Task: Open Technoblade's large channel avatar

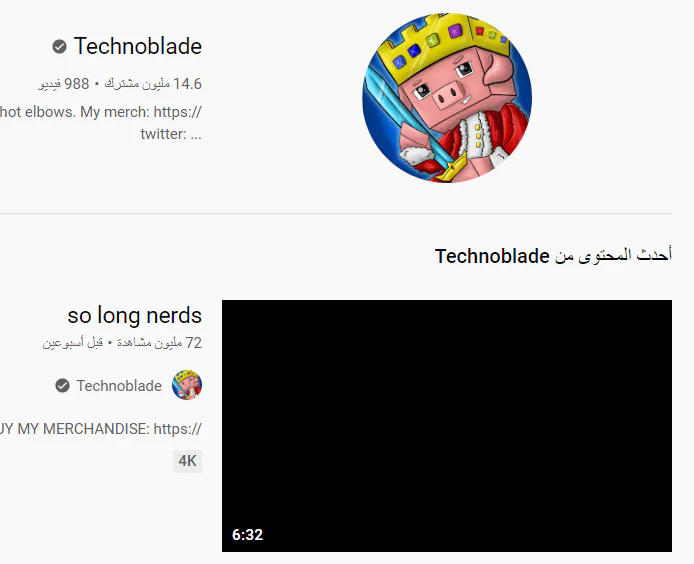Action: (x=447, y=97)
